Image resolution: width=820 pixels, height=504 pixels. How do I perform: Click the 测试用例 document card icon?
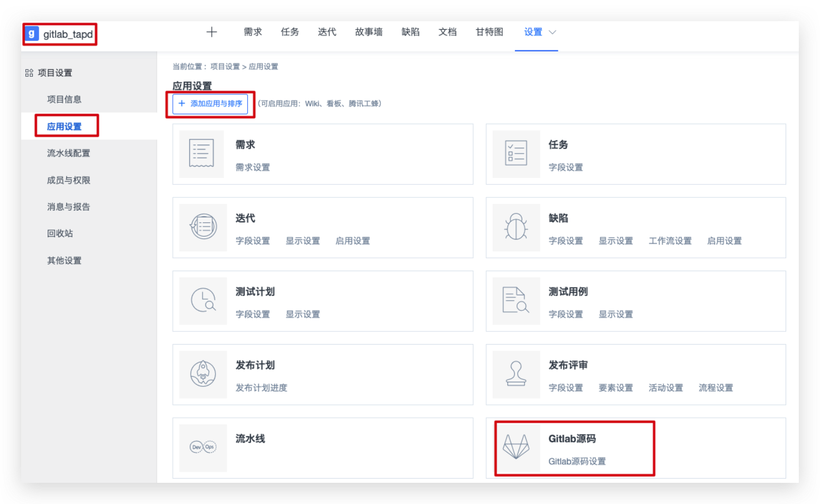pyautogui.click(x=516, y=301)
